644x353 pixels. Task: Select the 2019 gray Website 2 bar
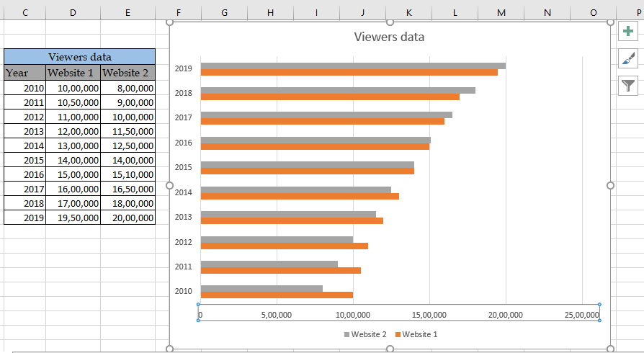(x=353, y=66)
